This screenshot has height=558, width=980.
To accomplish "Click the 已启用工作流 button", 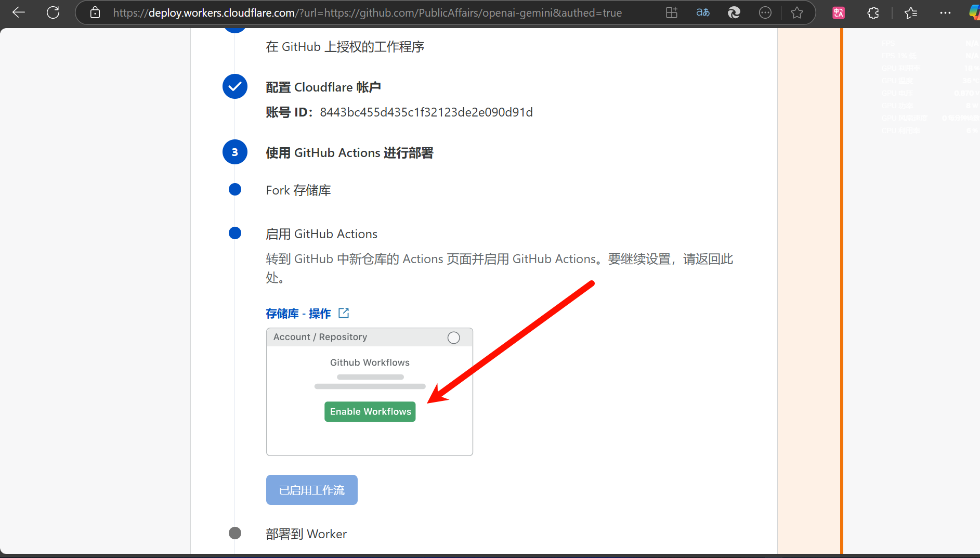I will [312, 490].
